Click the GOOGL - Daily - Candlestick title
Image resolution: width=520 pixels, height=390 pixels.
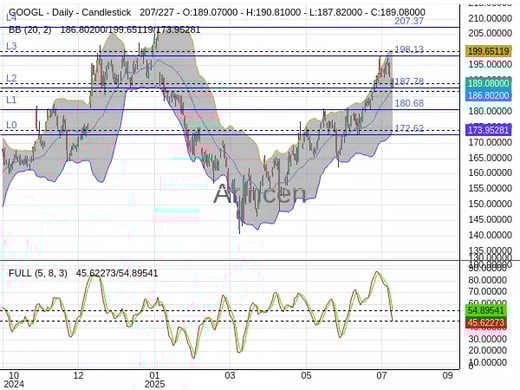pyautogui.click(x=70, y=13)
